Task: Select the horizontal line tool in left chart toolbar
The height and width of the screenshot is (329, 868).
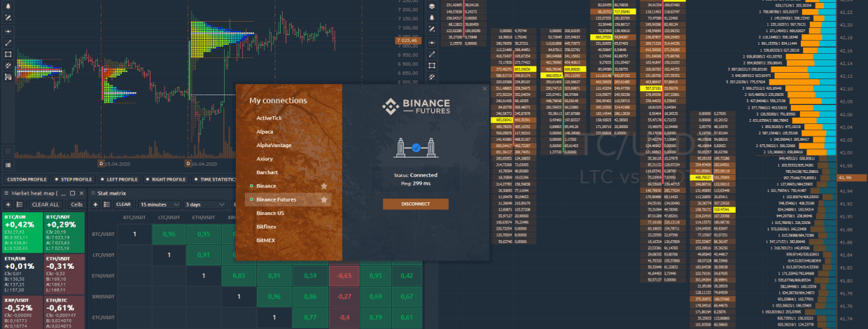Action: coord(8,31)
